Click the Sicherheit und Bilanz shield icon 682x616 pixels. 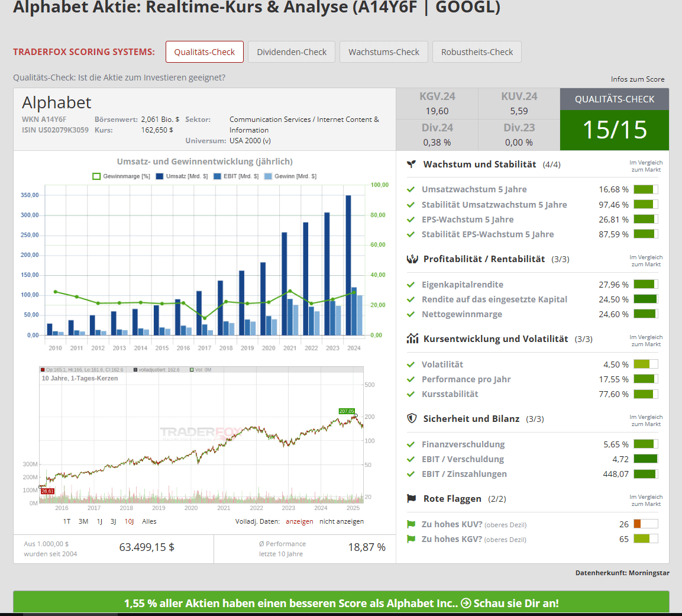coord(412,418)
